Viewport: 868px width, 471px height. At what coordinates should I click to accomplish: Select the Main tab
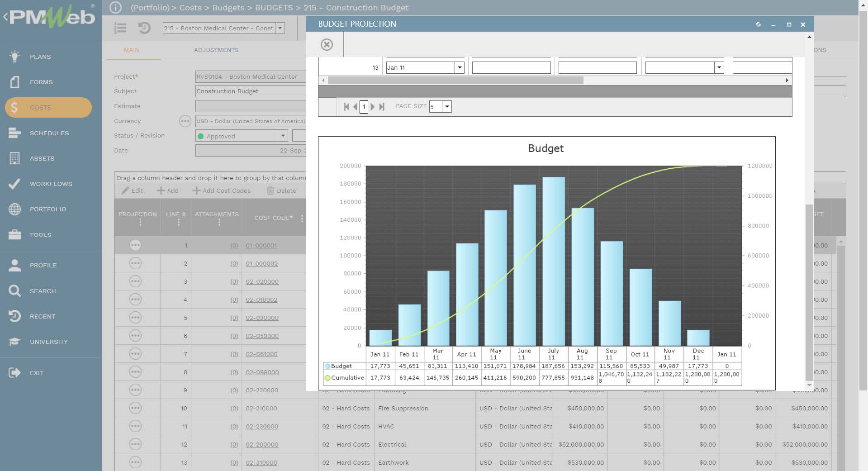(132, 50)
